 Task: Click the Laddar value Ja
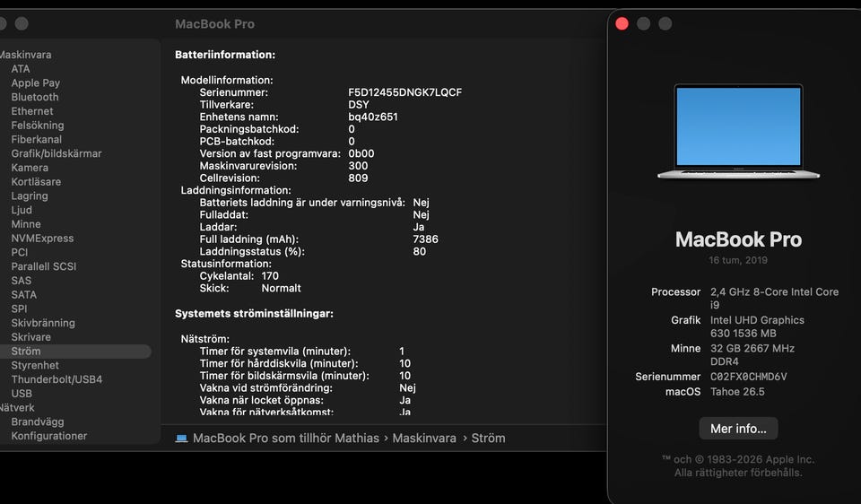[419, 227]
